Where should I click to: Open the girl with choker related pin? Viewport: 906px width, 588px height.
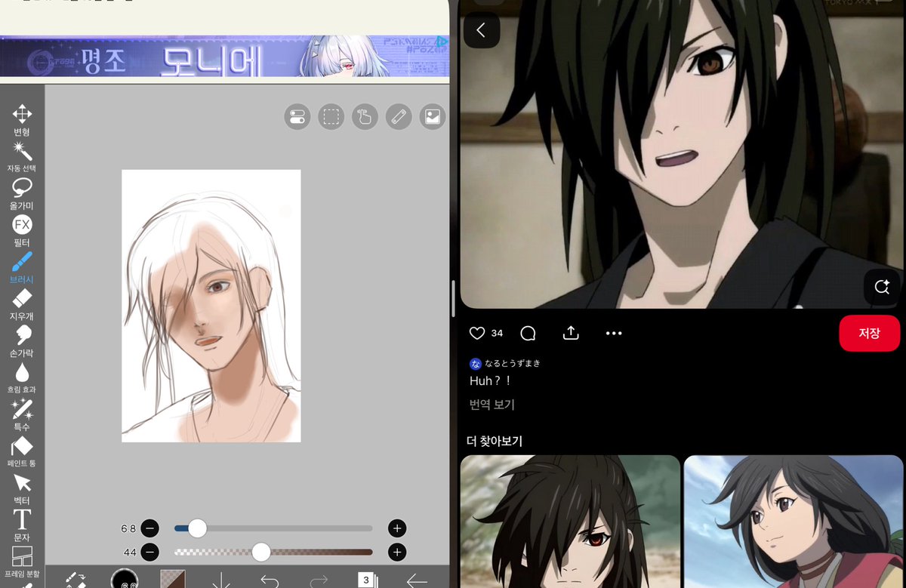tap(794, 521)
